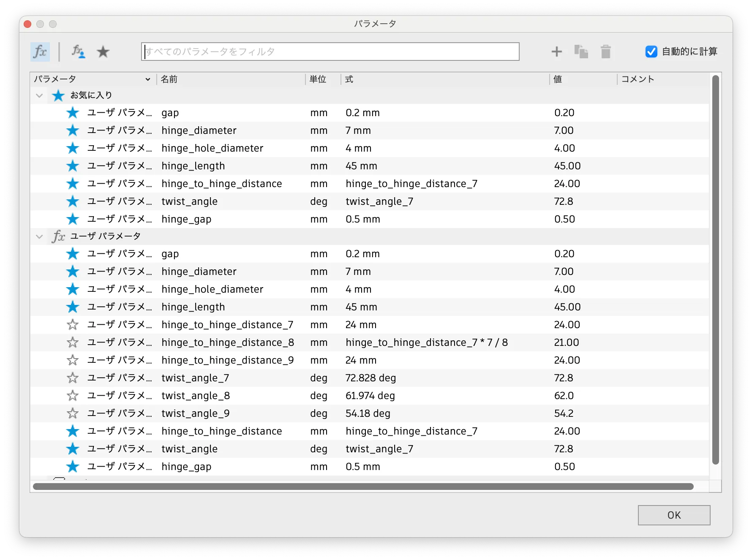Favorite the hinge_to_hinge_distance_9 parameter star
752x560 pixels.
pyautogui.click(x=73, y=360)
